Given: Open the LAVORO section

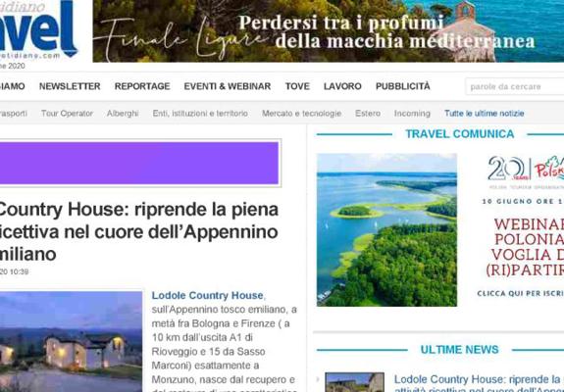Looking at the screenshot, I should [342, 86].
